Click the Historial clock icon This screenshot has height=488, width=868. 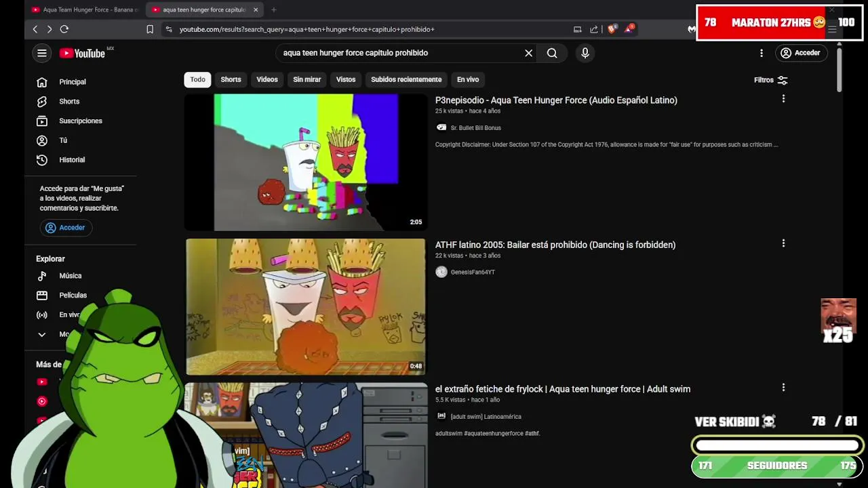(x=42, y=160)
